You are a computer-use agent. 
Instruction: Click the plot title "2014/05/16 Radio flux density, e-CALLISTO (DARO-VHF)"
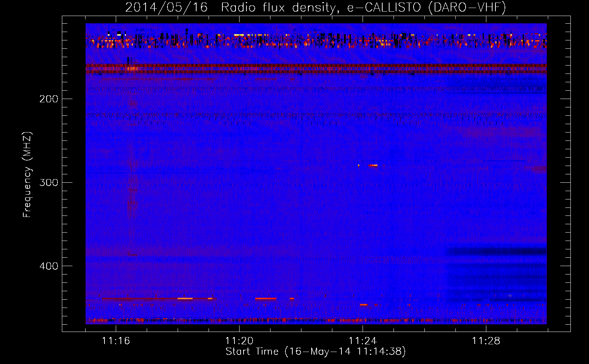pos(316,7)
